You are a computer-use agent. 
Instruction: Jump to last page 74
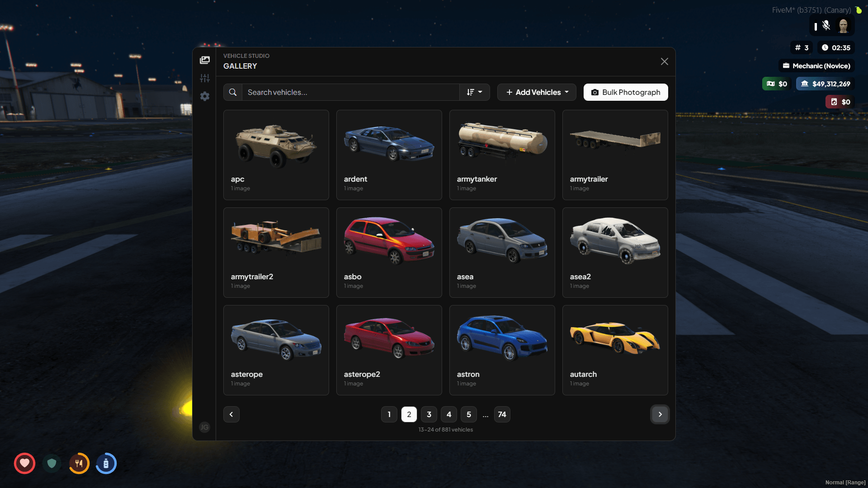coord(502,414)
